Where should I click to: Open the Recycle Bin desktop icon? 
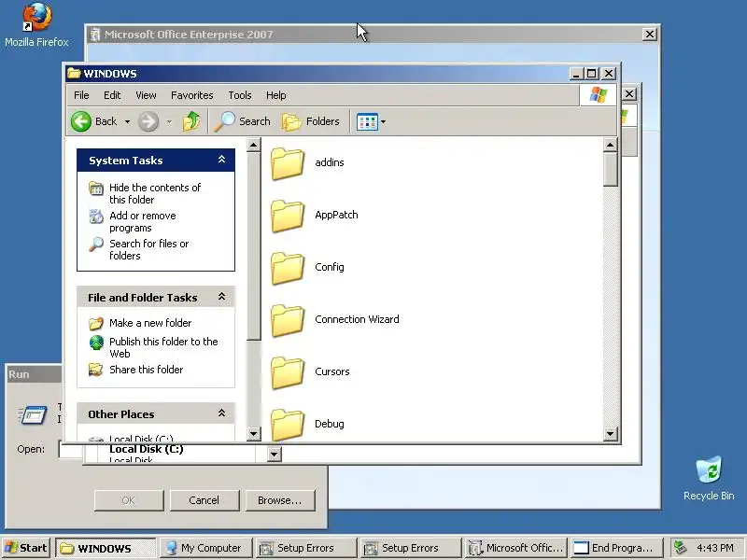pos(709,478)
